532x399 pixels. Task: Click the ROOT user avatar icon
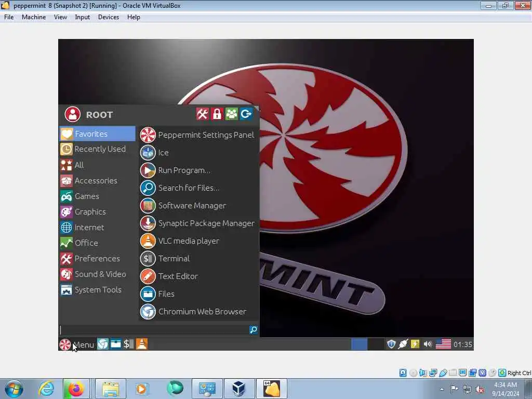[73, 114]
